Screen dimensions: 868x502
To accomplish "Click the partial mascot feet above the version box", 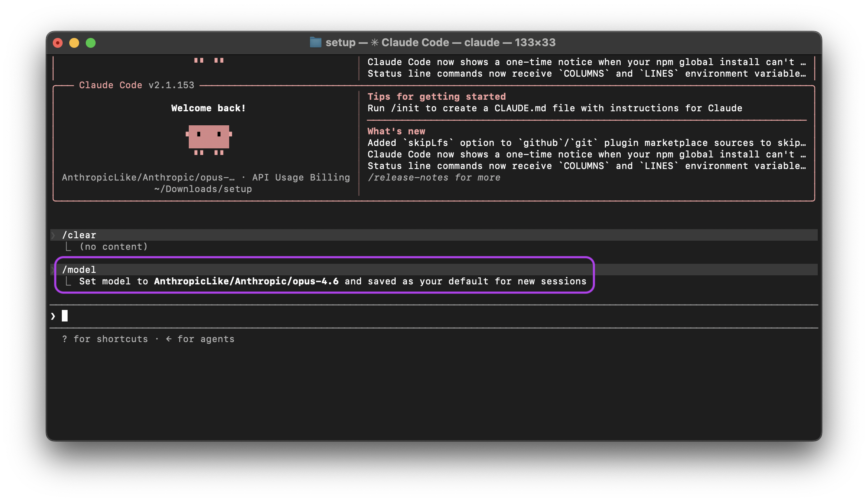I will point(209,60).
